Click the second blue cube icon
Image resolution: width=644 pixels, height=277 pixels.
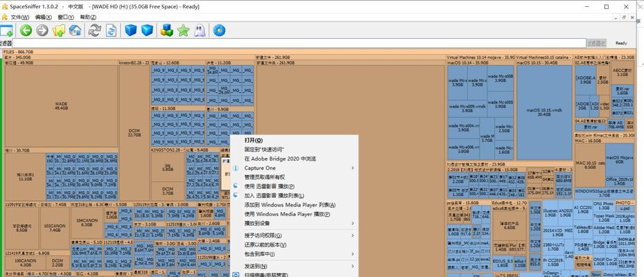click(x=147, y=30)
